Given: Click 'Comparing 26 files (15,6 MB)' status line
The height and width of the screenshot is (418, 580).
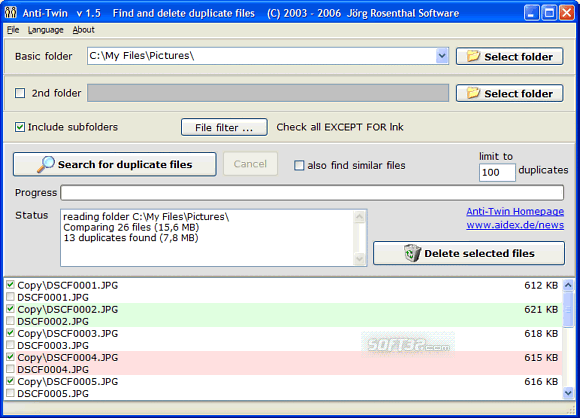Looking at the screenshot, I should [x=131, y=227].
